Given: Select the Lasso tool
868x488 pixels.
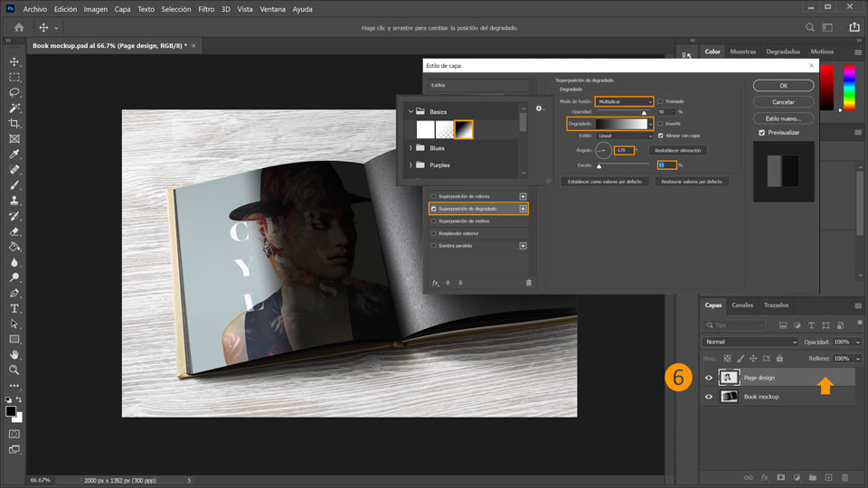Looking at the screenshot, I should [x=14, y=92].
